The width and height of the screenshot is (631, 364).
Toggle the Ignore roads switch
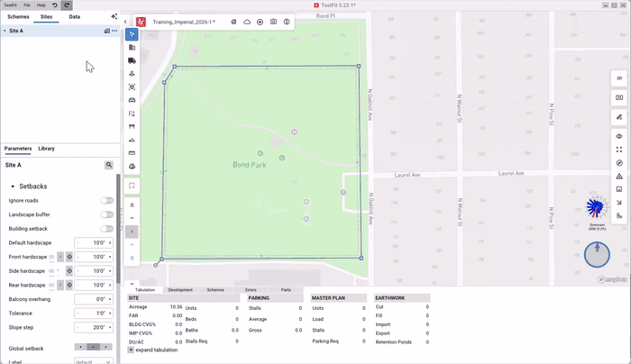106,201
